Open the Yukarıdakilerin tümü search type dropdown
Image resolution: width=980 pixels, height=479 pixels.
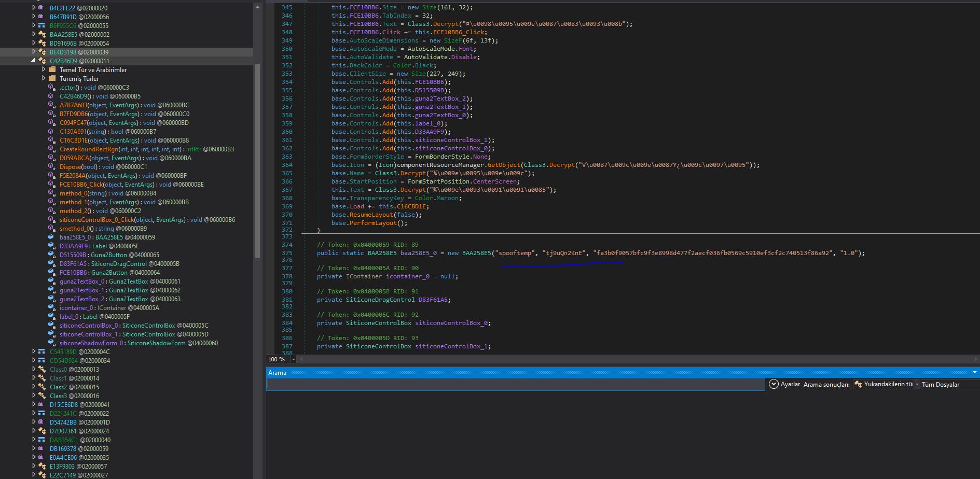tap(917, 385)
